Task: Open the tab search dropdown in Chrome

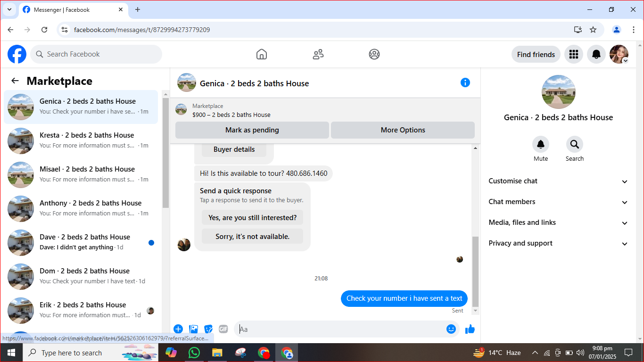Action: pos(9,9)
